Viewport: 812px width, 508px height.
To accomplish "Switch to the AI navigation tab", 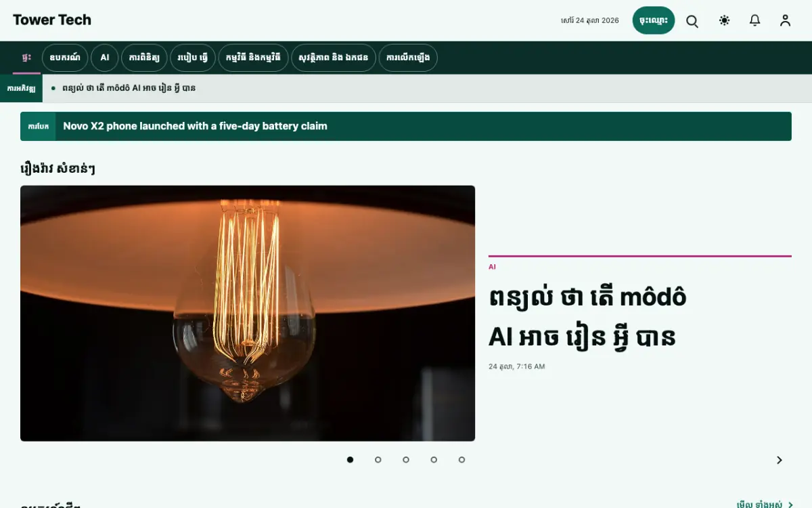I will click(105, 58).
